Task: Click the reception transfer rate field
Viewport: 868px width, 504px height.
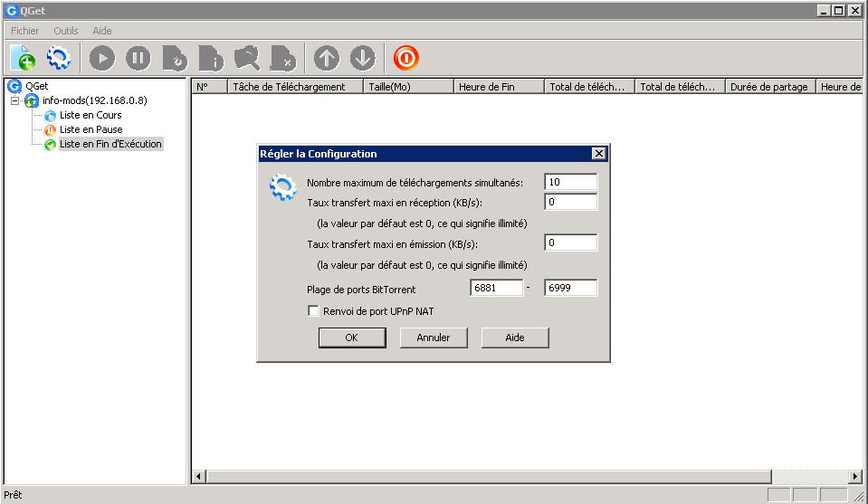Action: pyautogui.click(x=571, y=202)
